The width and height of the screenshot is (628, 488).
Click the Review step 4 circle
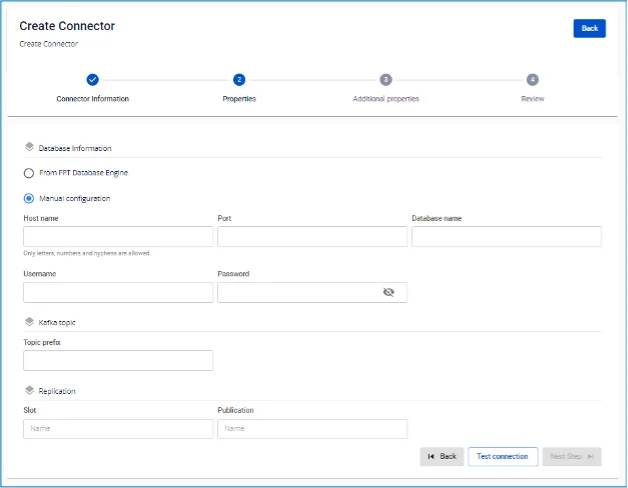[x=532, y=80]
